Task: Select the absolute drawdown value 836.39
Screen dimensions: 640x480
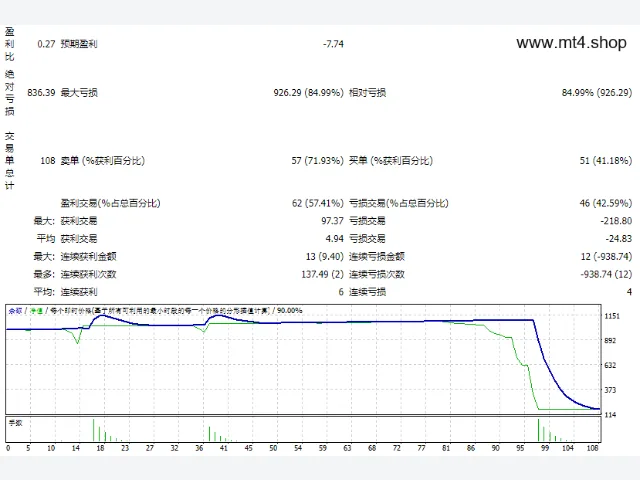Action: [41, 93]
